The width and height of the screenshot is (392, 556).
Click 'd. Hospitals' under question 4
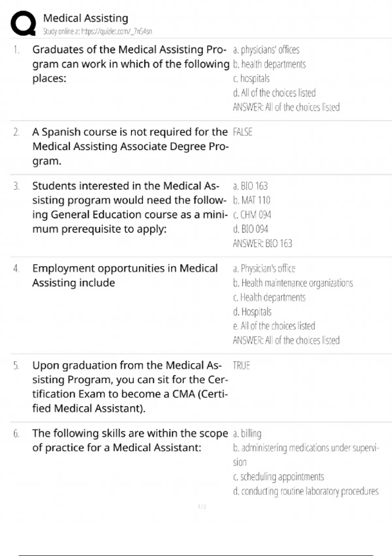pyautogui.click(x=252, y=312)
